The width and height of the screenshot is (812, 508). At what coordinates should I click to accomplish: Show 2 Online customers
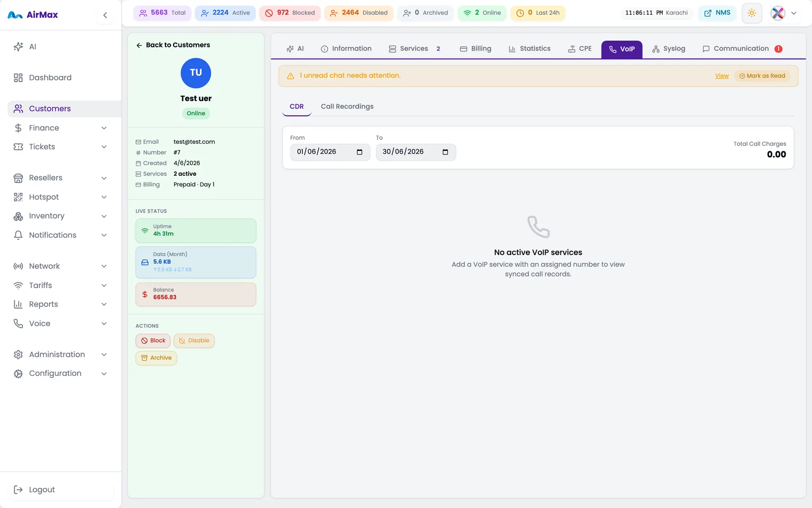[x=482, y=13]
